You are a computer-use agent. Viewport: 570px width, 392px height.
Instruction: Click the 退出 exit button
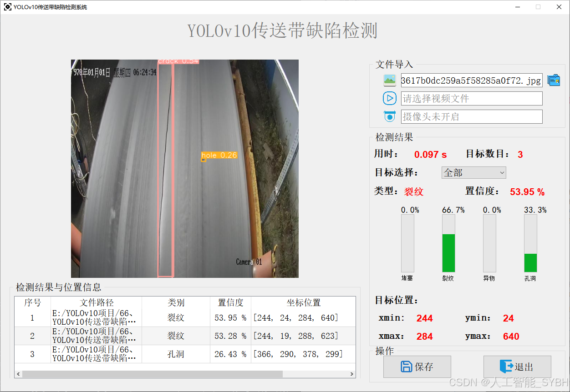(517, 367)
